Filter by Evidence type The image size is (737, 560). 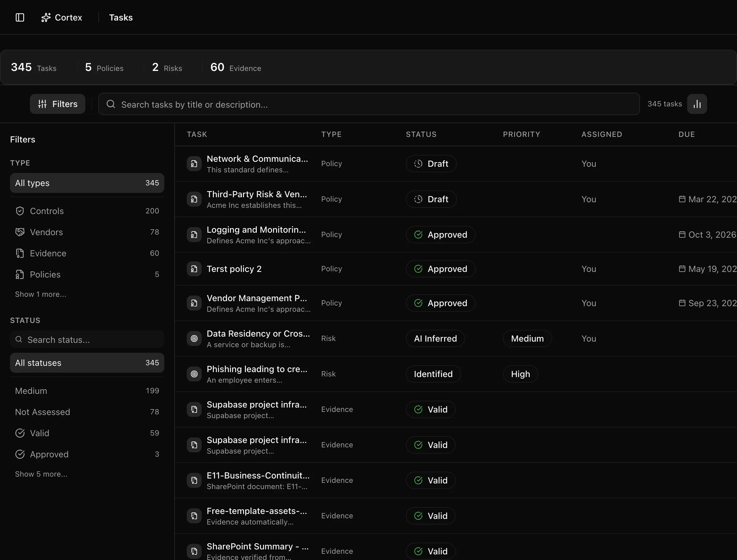87,253
